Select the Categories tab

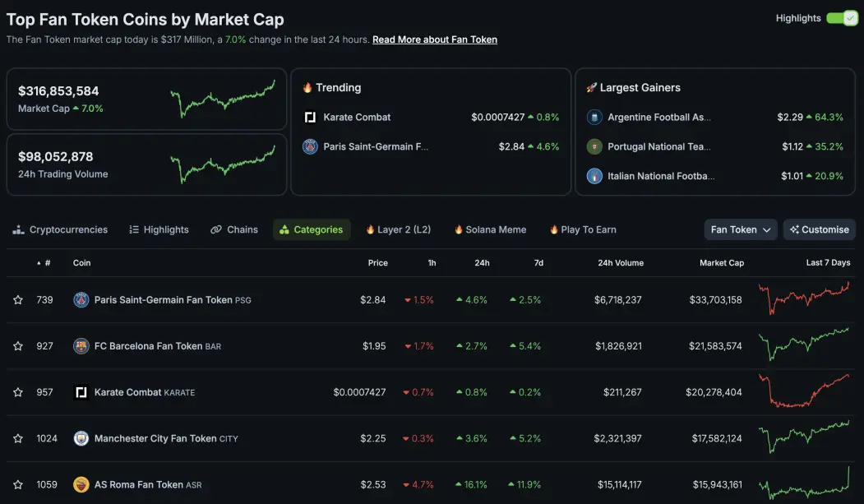[x=312, y=229]
